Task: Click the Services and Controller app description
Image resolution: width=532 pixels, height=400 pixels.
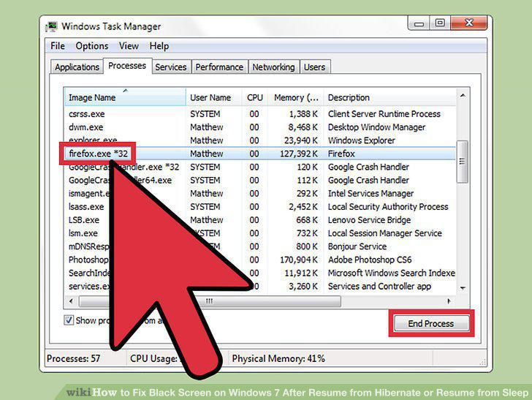Action: pyautogui.click(x=379, y=286)
